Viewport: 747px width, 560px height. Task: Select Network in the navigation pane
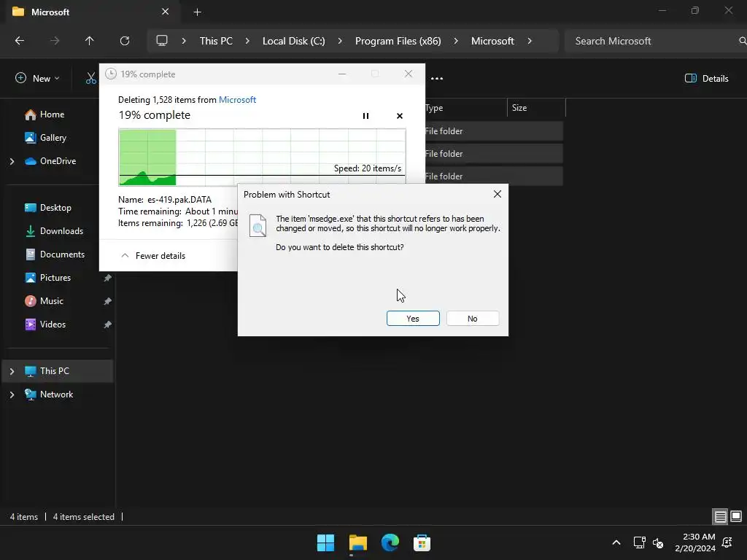[x=56, y=394]
